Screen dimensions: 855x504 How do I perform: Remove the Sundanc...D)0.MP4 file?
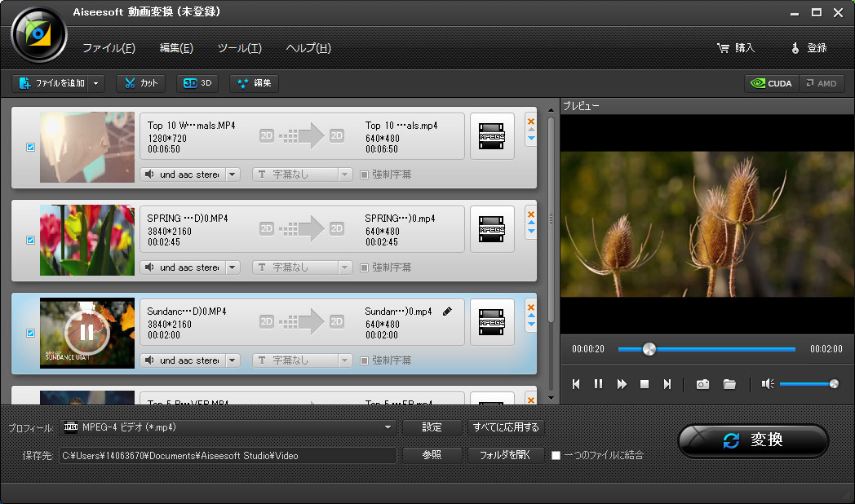(x=531, y=307)
